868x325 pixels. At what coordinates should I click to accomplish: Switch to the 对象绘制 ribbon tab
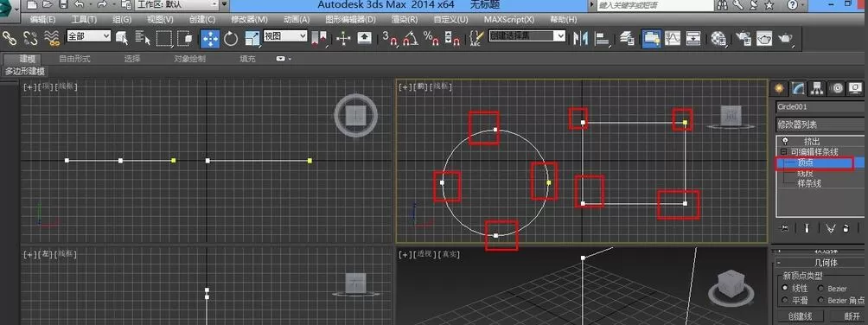point(190,59)
